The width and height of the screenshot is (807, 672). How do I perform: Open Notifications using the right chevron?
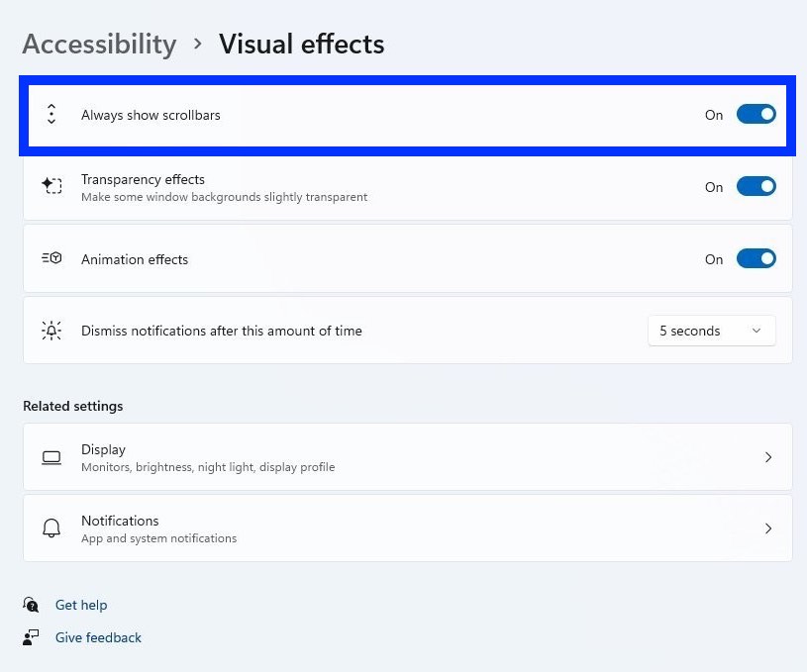[768, 528]
